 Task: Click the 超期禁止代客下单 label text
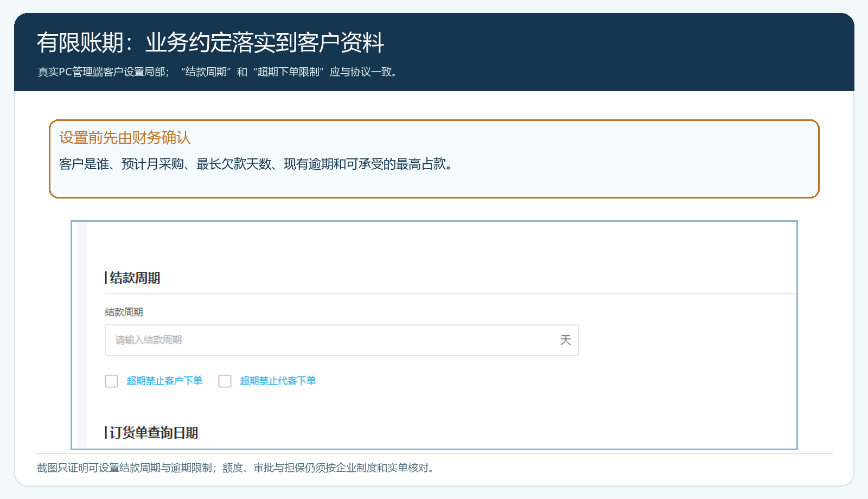coord(278,381)
